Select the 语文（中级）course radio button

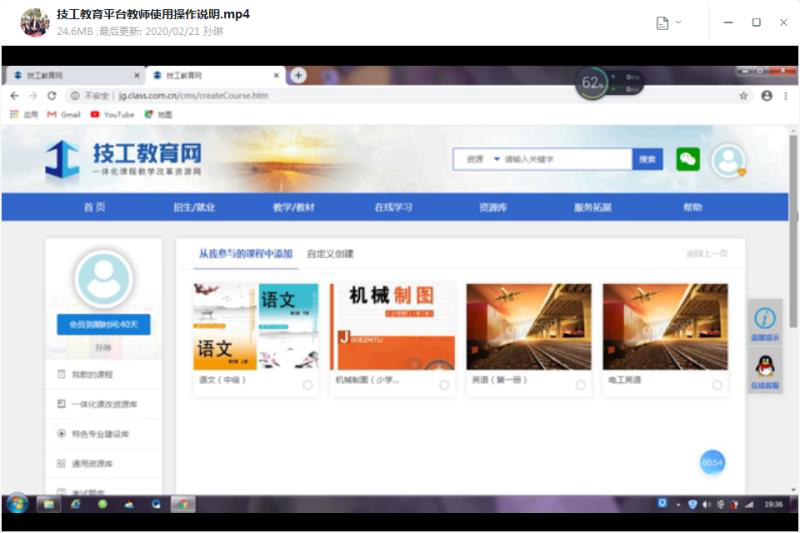307,385
